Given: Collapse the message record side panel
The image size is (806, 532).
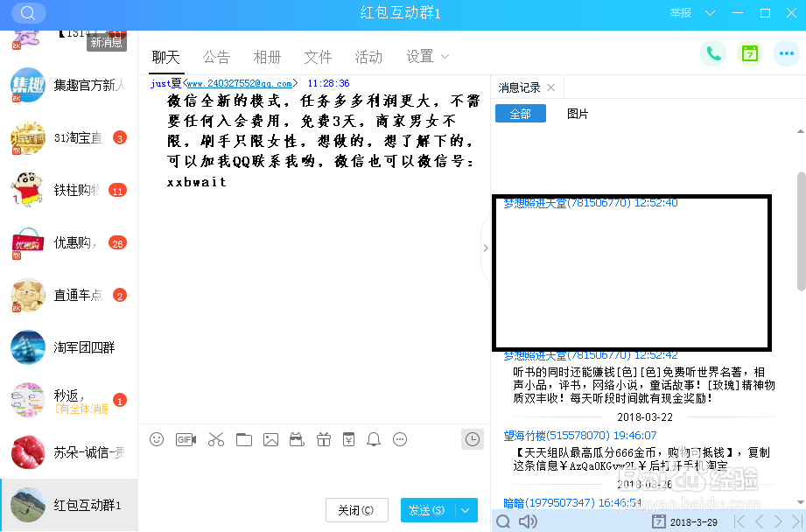Looking at the screenshot, I should click(486, 248).
